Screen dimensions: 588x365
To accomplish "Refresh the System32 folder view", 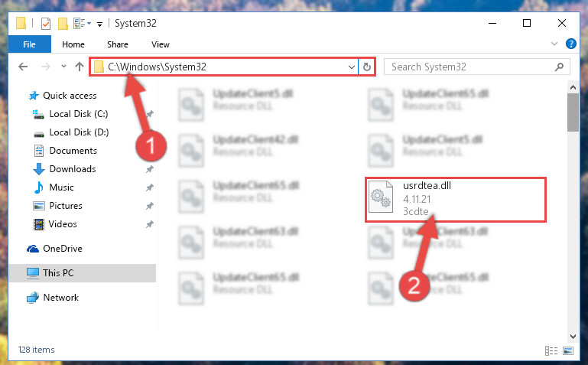I will [367, 67].
